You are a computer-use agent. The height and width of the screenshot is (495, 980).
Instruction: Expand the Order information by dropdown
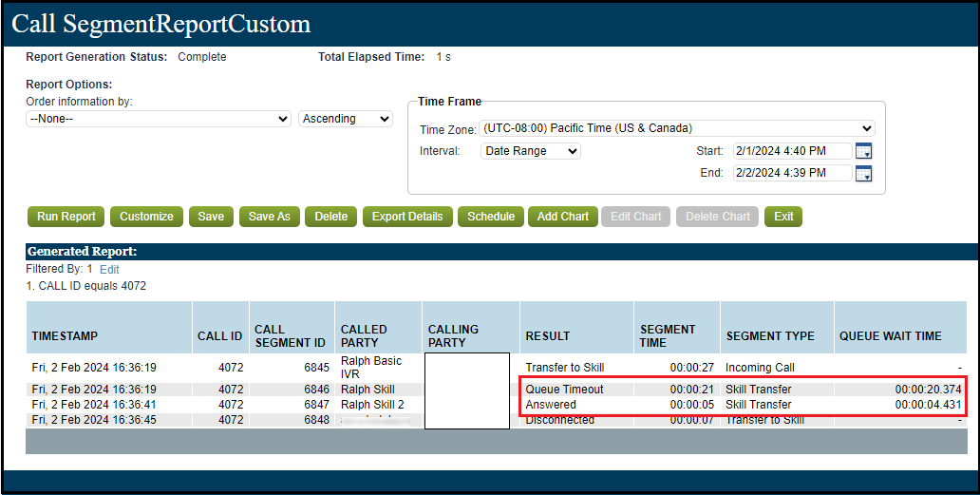click(x=159, y=119)
